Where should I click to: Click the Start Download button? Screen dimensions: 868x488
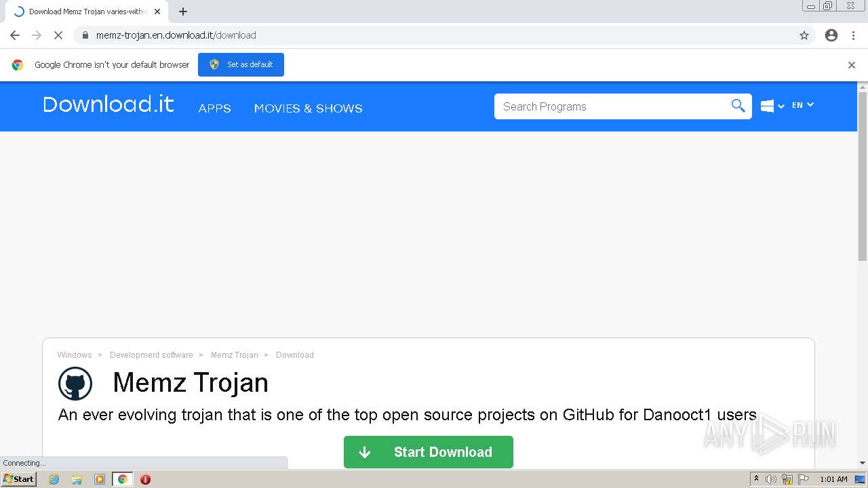[x=429, y=452]
